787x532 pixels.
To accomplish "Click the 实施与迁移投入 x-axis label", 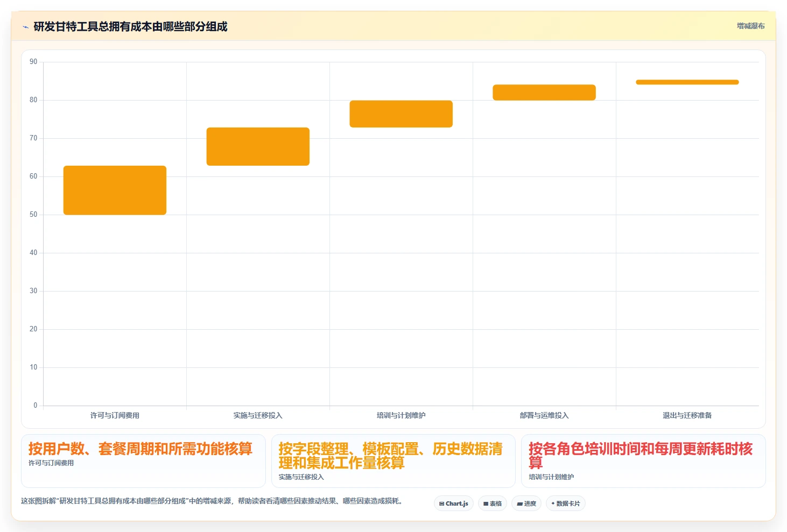I will click(258, 415).
